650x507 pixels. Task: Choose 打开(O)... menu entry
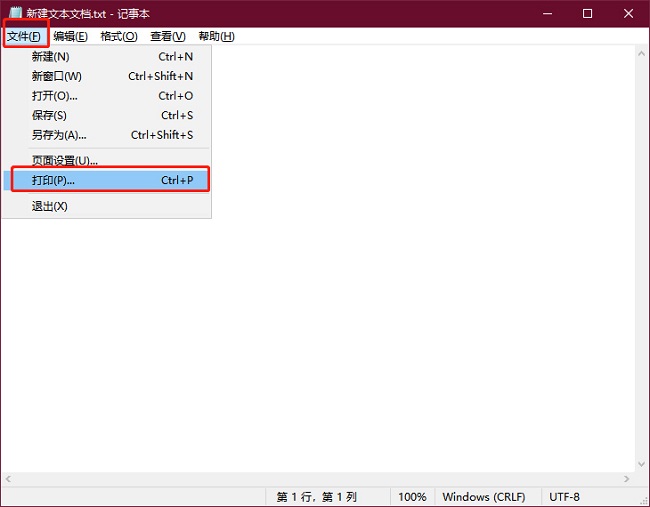107,96
